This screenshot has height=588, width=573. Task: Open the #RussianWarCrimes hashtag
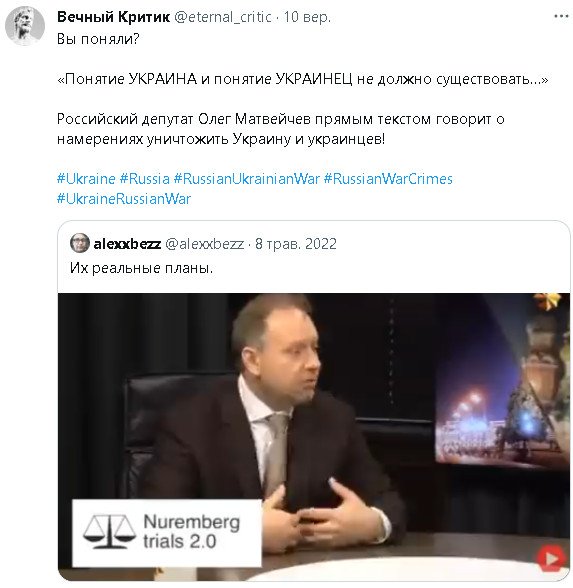coord(388,179)
